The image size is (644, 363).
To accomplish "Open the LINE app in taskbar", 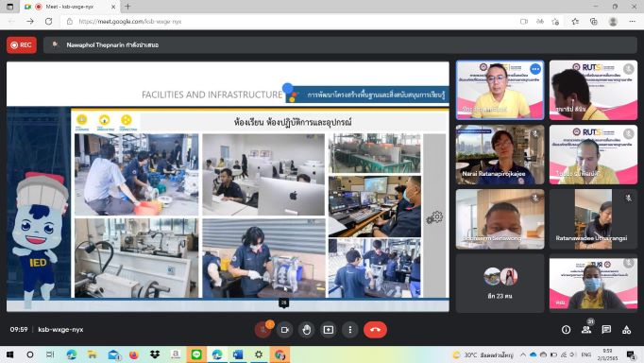I will pyautogui.click(x=196, y=354).
